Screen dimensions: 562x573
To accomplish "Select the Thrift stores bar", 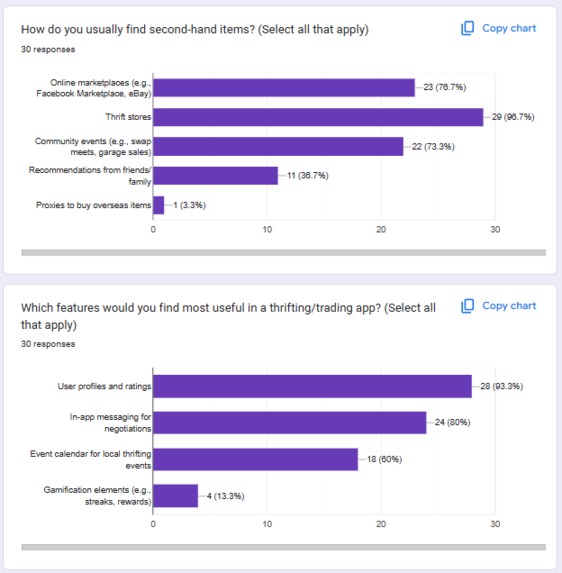I will coord(318,117).
